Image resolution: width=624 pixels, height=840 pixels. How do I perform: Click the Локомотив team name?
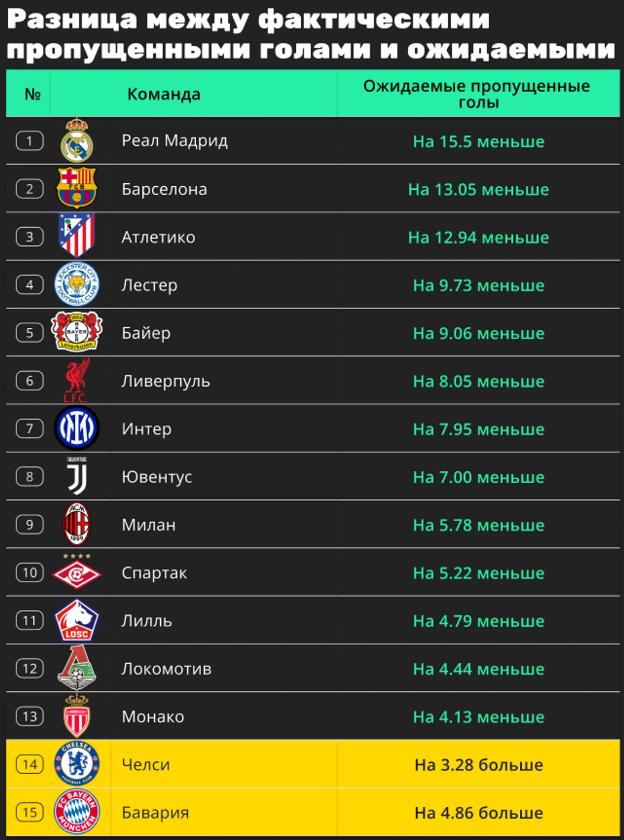tap(166, 669)
